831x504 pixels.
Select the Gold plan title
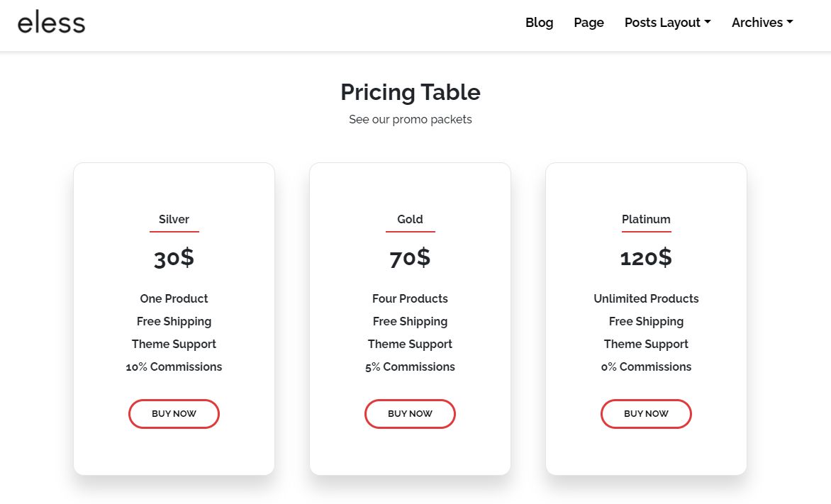(410, 219)
